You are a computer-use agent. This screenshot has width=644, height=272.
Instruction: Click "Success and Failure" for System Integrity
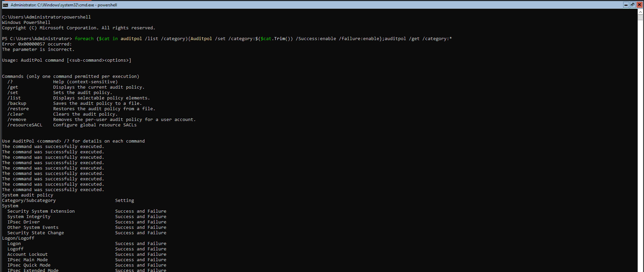pos(141,216)
